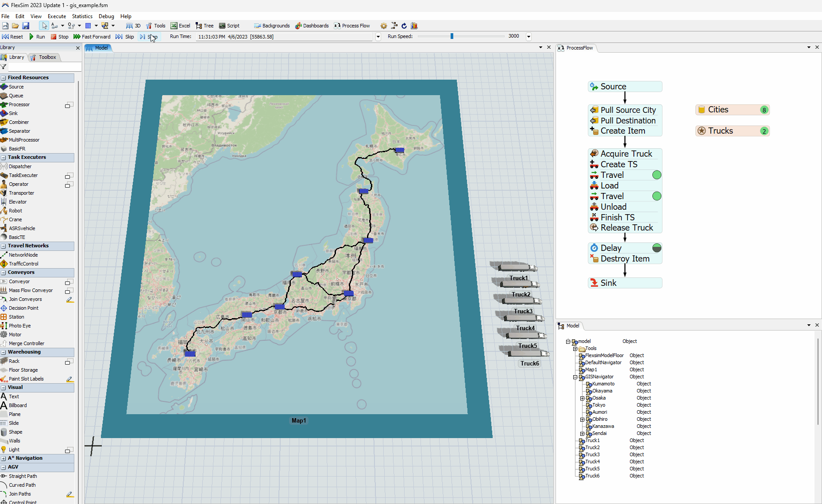Open the global preferences gear icon
The width and height of the screenshot is (822, 504).
[383, 26]
